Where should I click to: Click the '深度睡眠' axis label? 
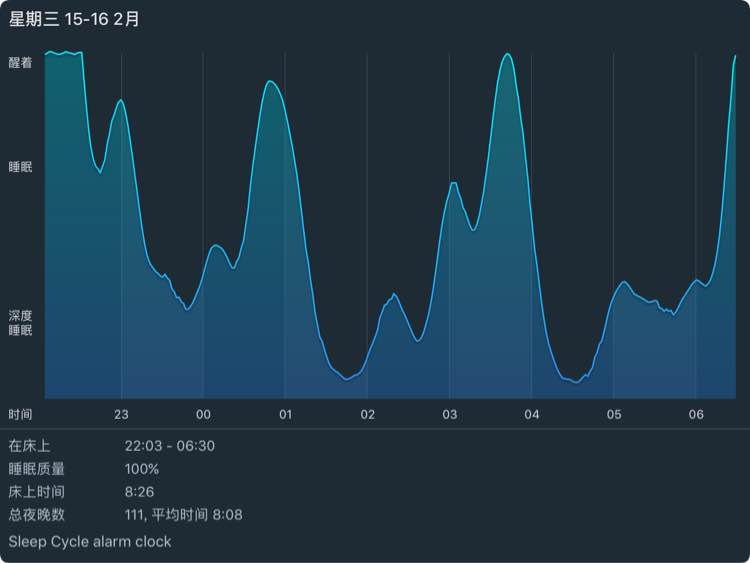point(20,322)
